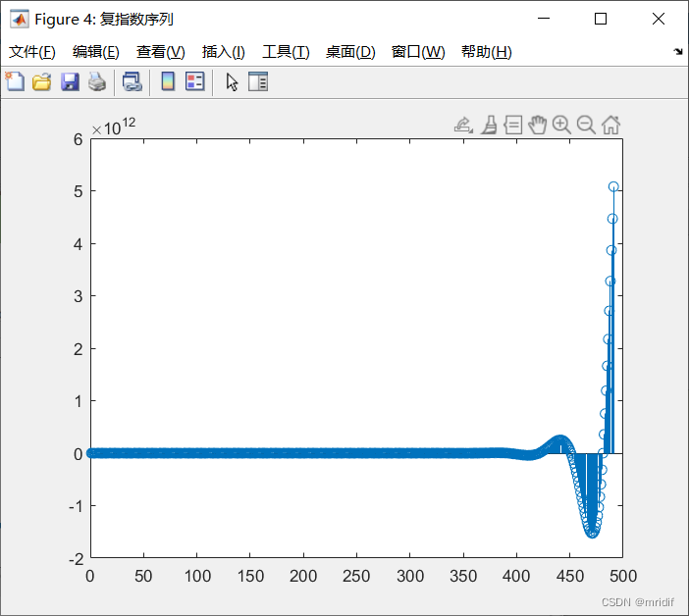Screen dimensions: 689x616
Task: Close the Figure 4 window
Action: pos(659,19)
